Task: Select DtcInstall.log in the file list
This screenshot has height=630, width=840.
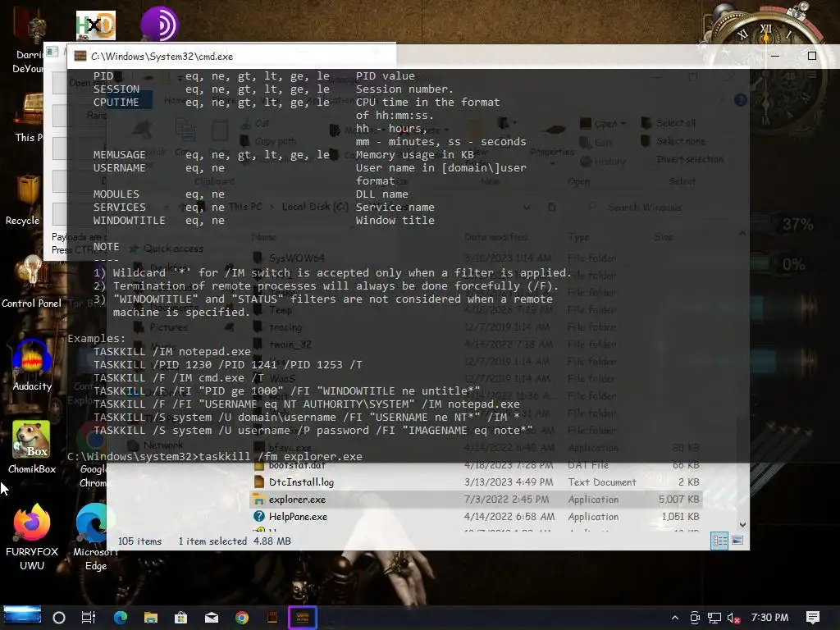Action: pos(476,482)
